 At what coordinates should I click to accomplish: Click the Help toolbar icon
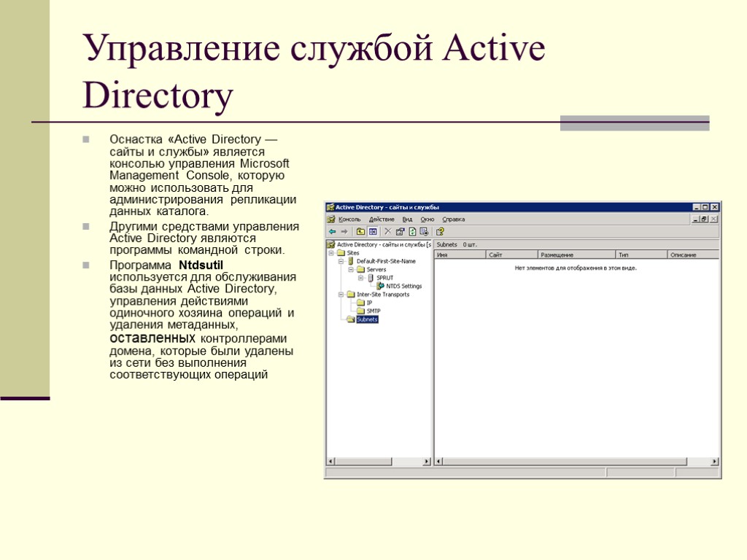pyautogui.click(x=440, y=231)
